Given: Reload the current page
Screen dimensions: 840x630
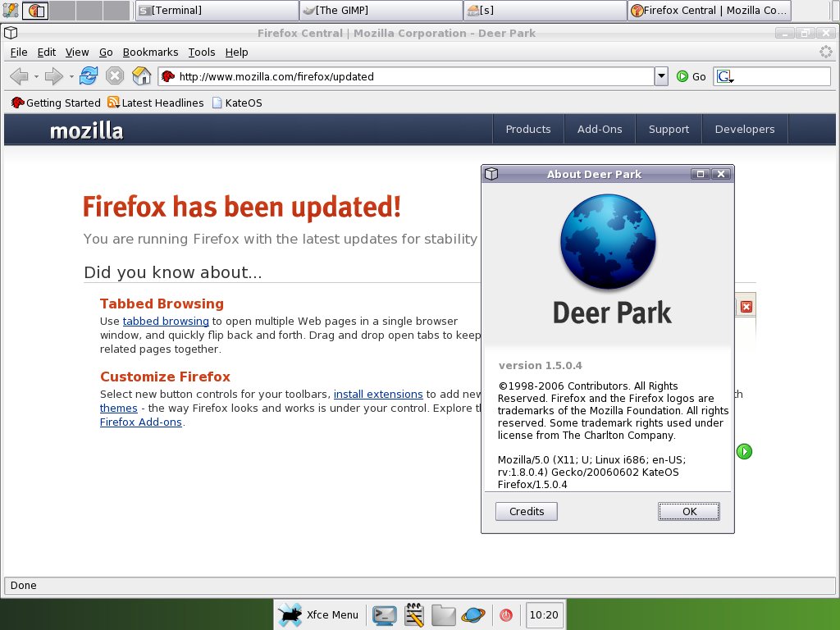Looking at the screenshot, I should pyautogui.click(x=89, y=76).
